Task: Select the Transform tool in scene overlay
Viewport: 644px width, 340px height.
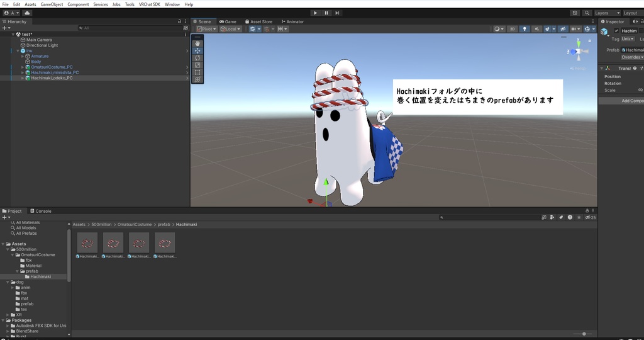Action: coord(197,79)
